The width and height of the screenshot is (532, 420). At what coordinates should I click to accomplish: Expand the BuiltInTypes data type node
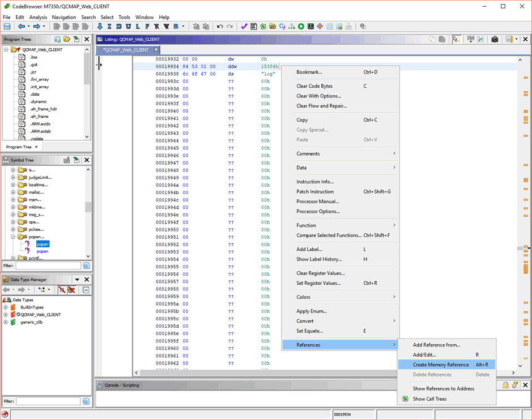pyautogui.click(x=6, y=307)
